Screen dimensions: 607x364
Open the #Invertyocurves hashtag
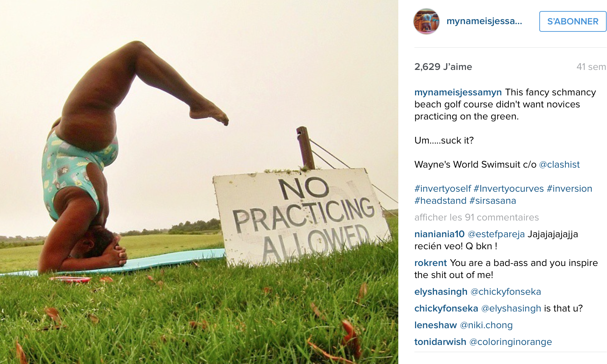tap(509, 189)
